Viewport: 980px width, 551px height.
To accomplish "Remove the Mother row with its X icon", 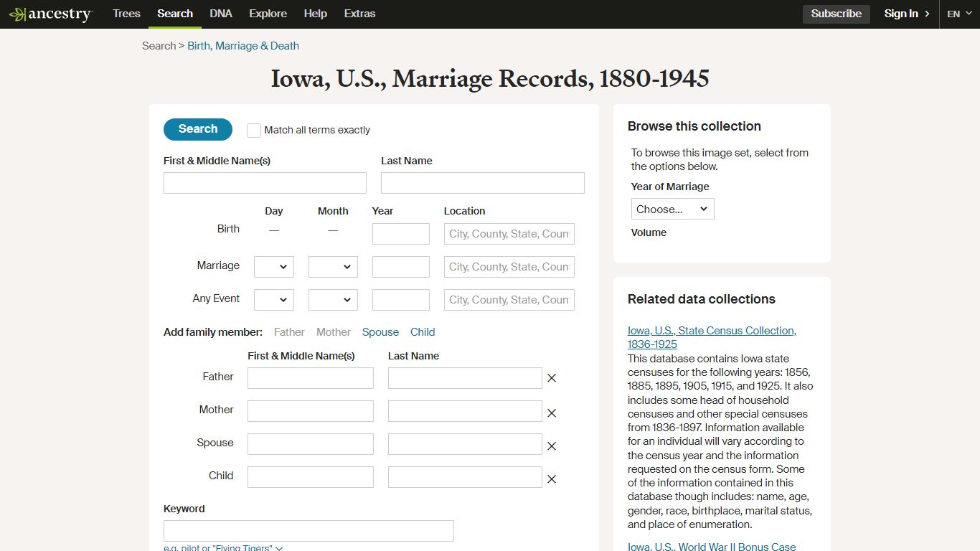I will [552, 413].
